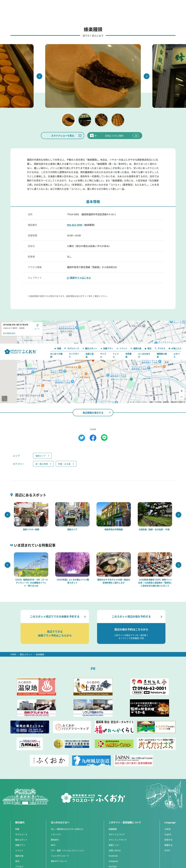Open the 体験プラン header menu item
The image size is (186, 868).
(x=107, y=348)
